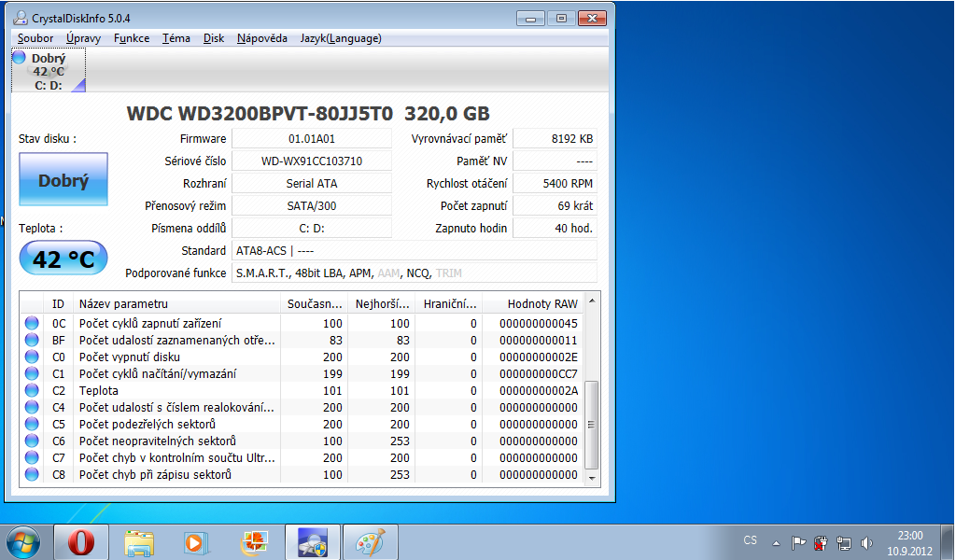Click scrollbar up arrow in SMART list
The image size is (956, 560).
(x=591, y=301)
